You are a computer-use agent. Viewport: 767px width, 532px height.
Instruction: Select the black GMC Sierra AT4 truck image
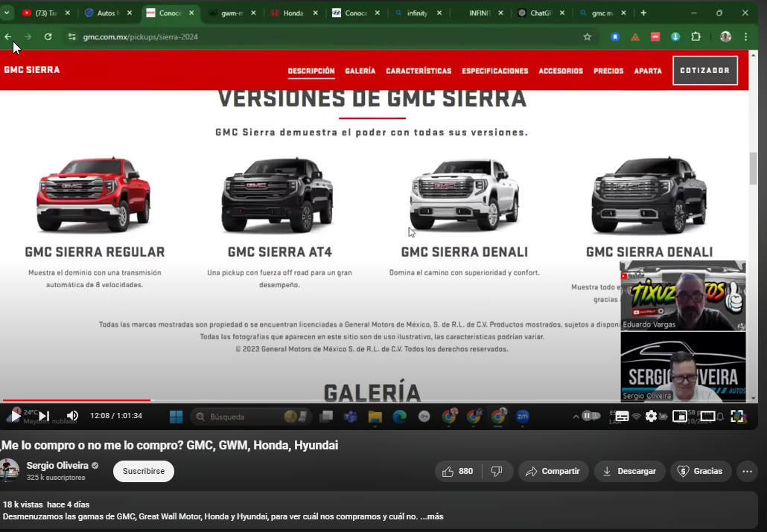coord(278,195)
